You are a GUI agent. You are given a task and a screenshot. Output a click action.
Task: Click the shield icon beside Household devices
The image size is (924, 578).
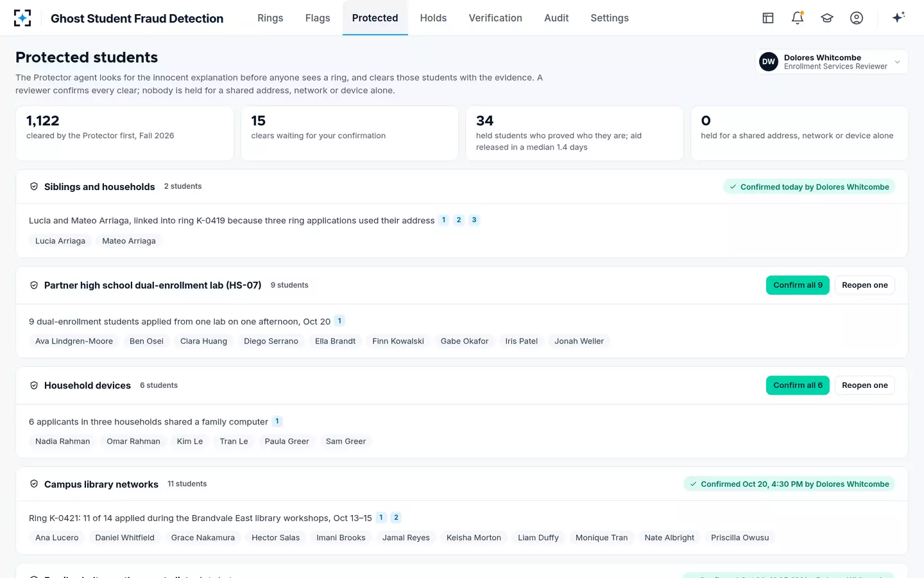pyautogui.click(x=34, y=385)
